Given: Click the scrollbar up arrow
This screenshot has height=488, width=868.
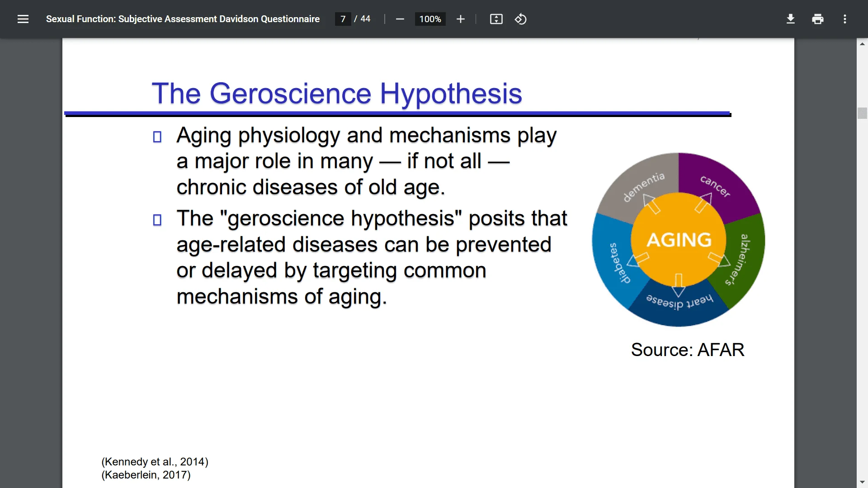Looking at the screenshot, I should [x=862, y=44].
